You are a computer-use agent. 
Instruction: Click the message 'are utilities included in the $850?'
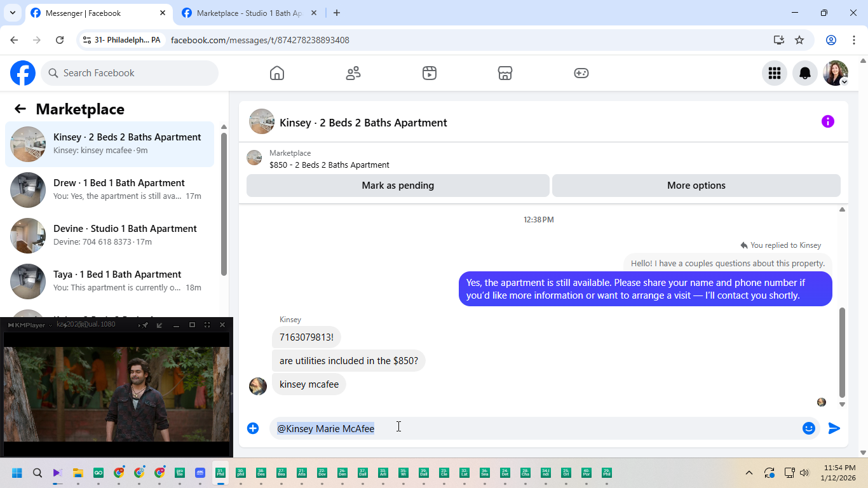[349, 360]
